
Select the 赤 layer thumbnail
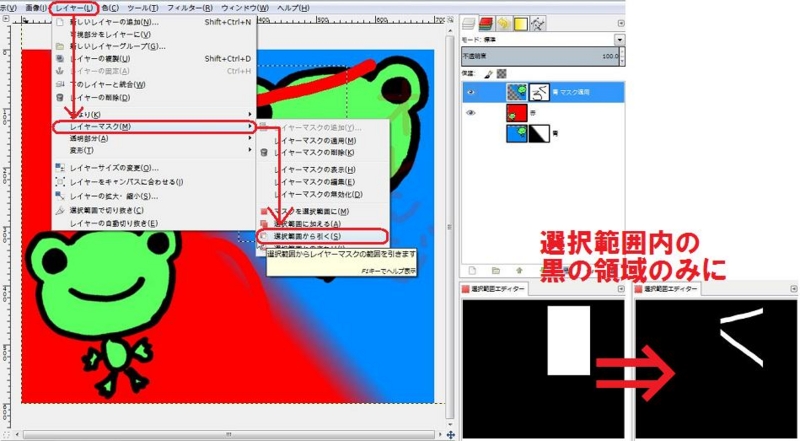coord(516,113)
